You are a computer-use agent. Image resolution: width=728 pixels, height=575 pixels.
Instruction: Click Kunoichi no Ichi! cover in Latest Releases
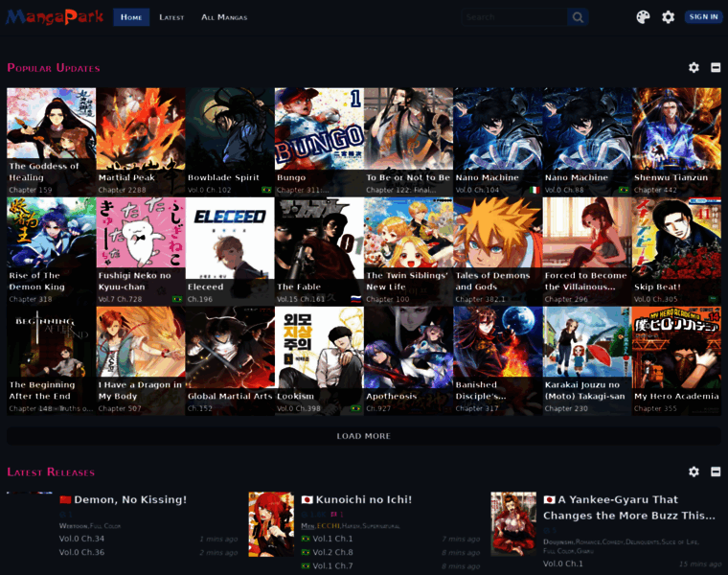coord(271,524)
